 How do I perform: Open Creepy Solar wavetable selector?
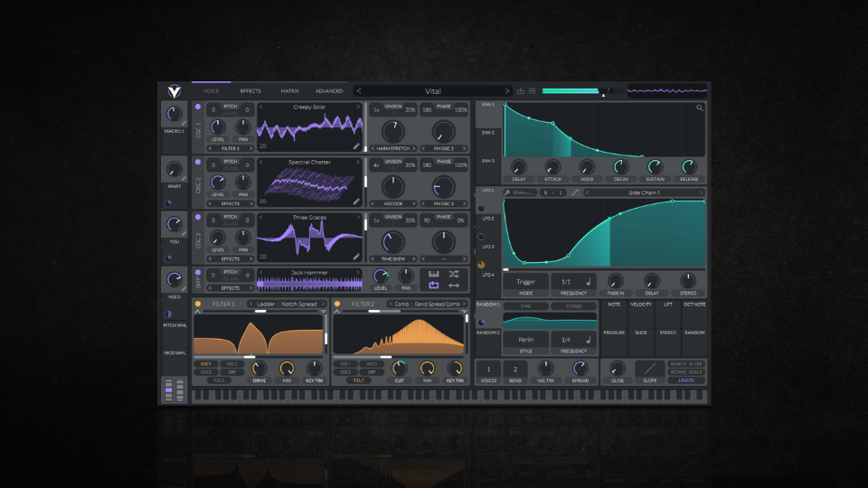(x=309, y=107)
